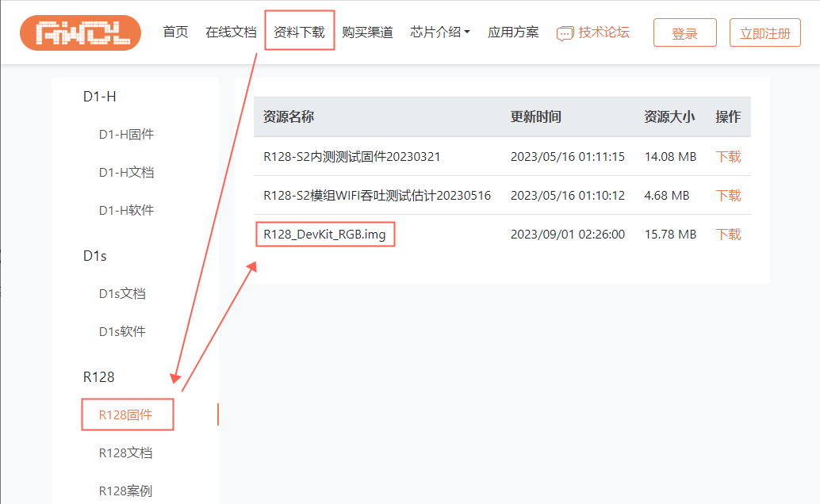The height and width of the screenshot is (504, 820).
Task: Click R128固件 in the sidebar list
Action: click(x=125, y=414)
